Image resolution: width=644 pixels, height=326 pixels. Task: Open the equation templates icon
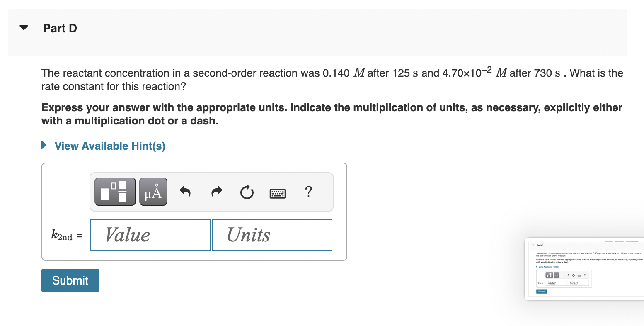click(115, 191)
